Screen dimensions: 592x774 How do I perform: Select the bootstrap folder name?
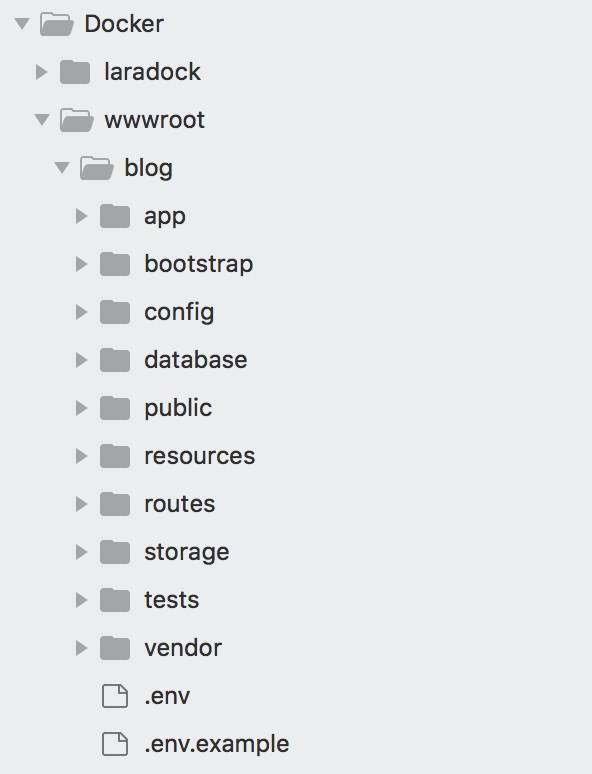[x=198, y=264]
